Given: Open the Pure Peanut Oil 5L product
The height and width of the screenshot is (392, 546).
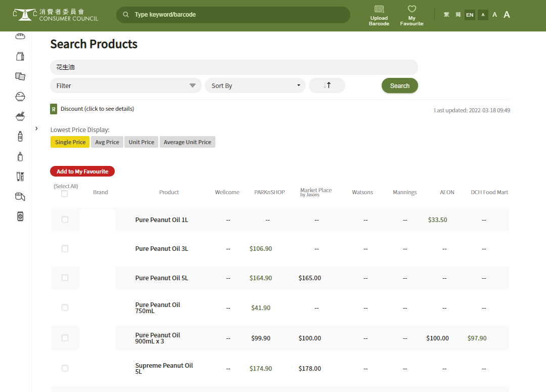Looking at the screenshot, I should [x=162, y=278].
